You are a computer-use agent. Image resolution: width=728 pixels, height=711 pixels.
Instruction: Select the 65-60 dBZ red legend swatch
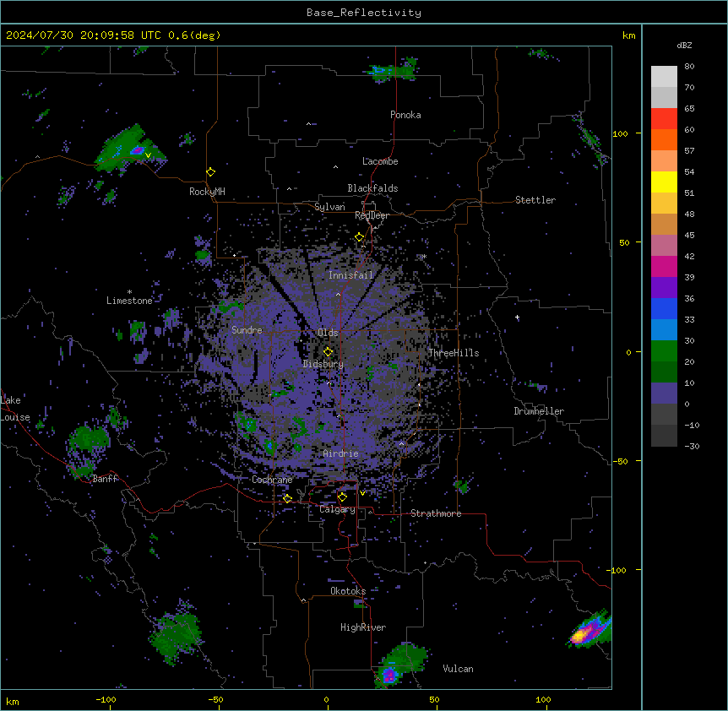(664, 119)
